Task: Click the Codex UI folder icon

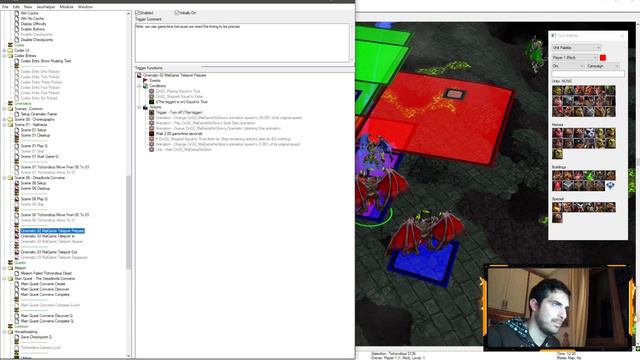Action: [11, 51]
